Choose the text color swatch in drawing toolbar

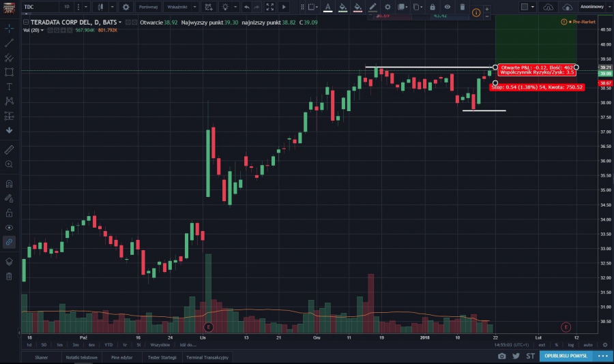tap(327, 7)
